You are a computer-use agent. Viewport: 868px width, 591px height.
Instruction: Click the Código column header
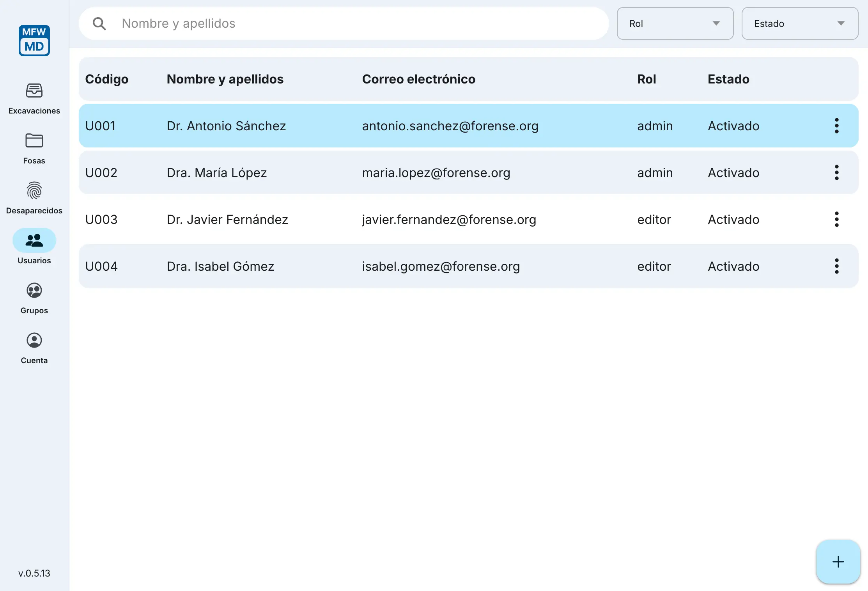pyautogui.click(x=106, y=79)
